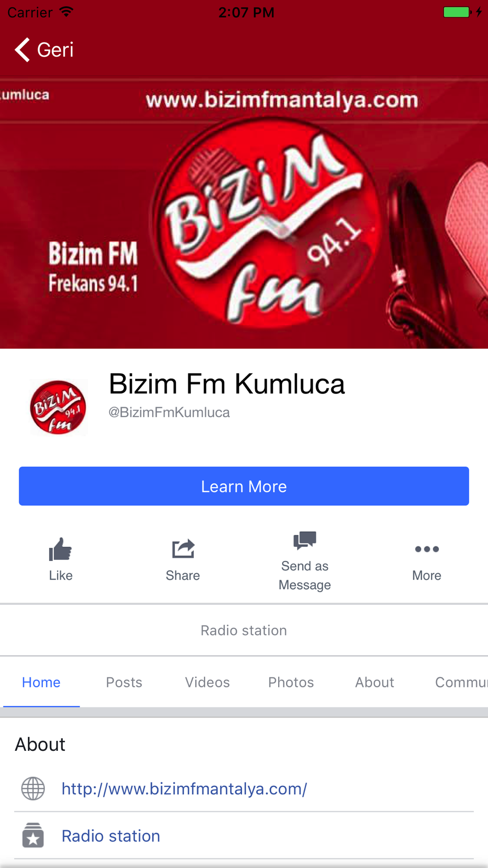Image resolution: width=488 pixels, height=868 pixels.
Task: Open the More three-dots menu
Action: [x=427, y=549]
